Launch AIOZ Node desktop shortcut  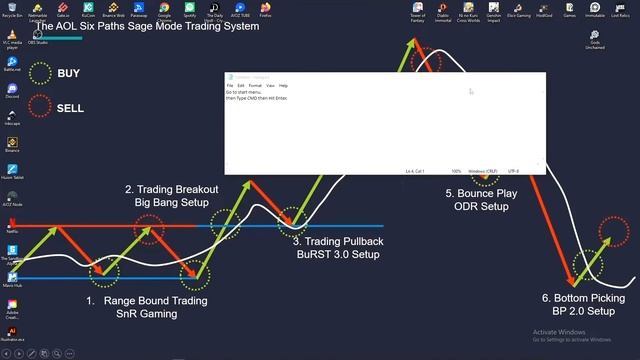12,199
